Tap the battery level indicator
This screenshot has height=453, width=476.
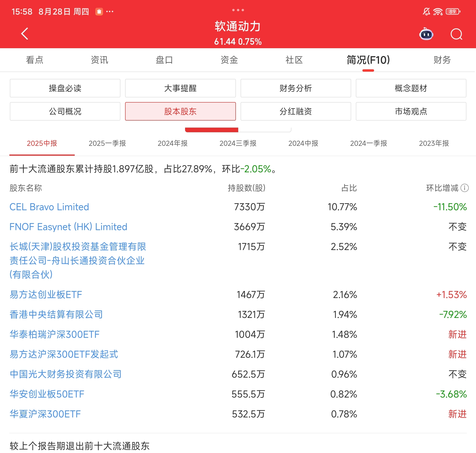click(x=453, y=11)
